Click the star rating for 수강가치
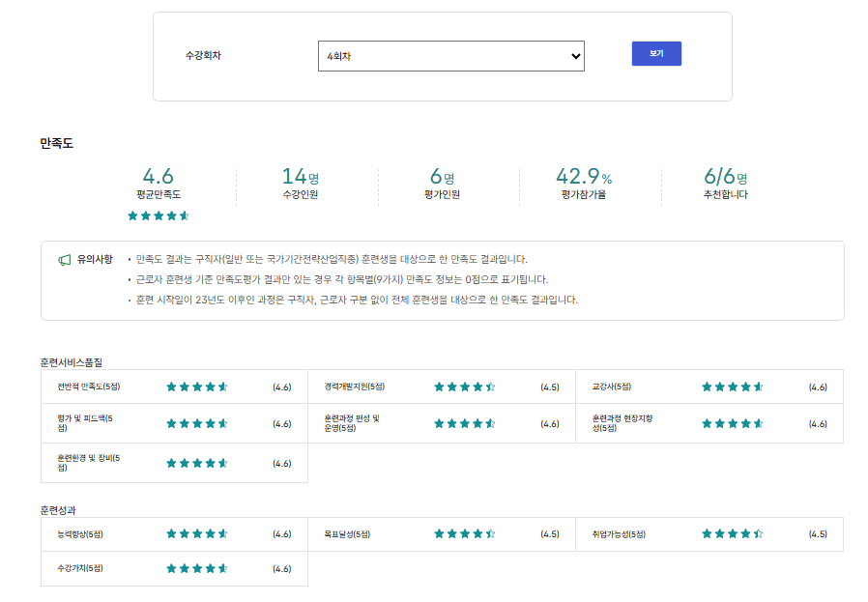This screenshot has height=602, width=868. (x=197, y=568)
